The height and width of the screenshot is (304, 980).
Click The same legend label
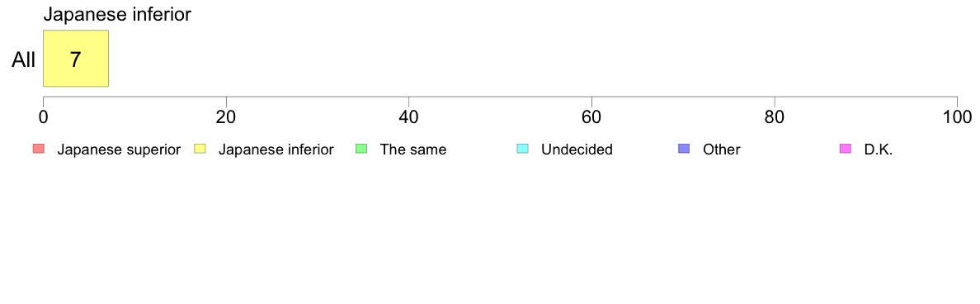tap(413, 150)
